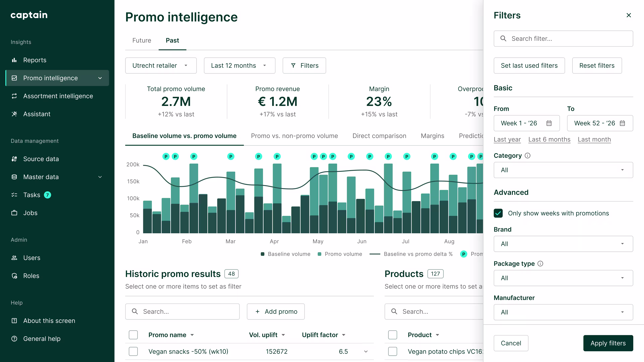This screenshot has height=362, width=644.
Task: Open the Utrecht retailer dropdown
Action: click(161, 66)
